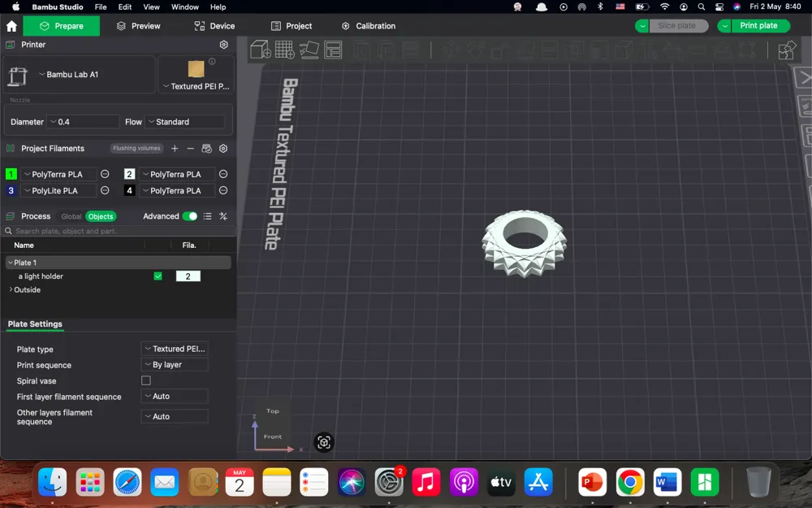Click the Add plate grid icon
The height and width of the screenshot is (508, 812).
click(x=284, y=50)
